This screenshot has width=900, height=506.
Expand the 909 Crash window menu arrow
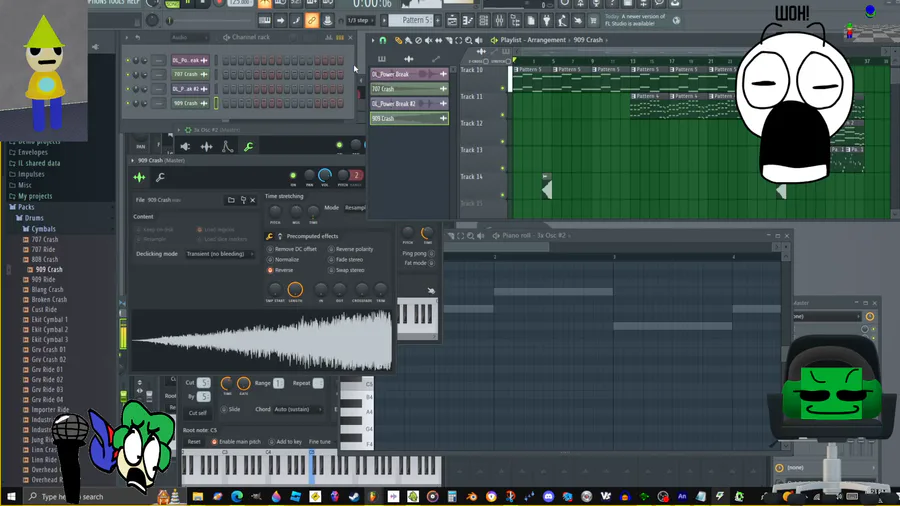pos(133,161)
